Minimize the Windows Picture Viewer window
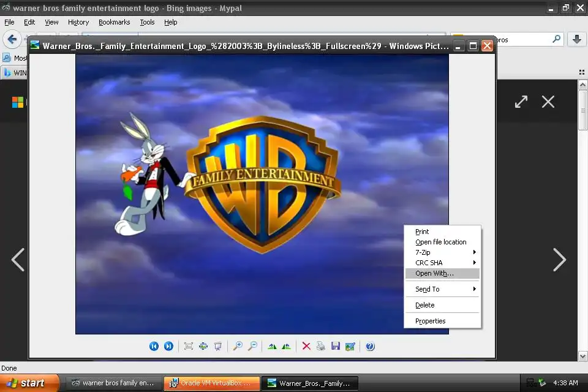This screenshot has width=588, height=392. pos(458,46)
